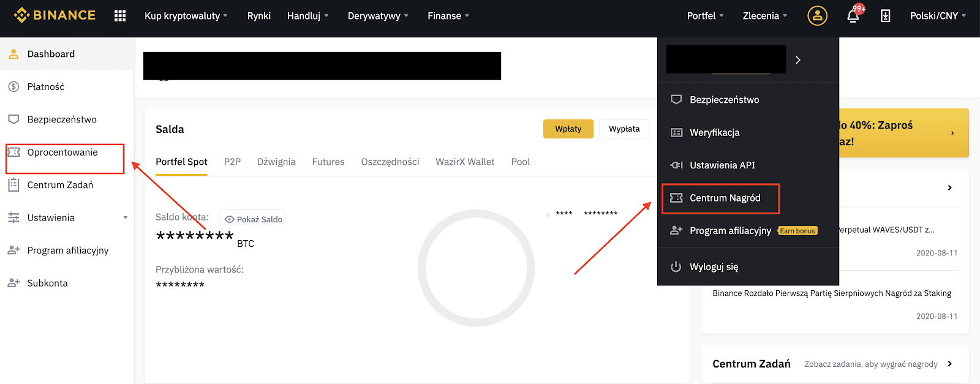Click the Centrum Nagród ticket icon
The width and height of the screenshot is (980, 384).
[x=676, y=198]
